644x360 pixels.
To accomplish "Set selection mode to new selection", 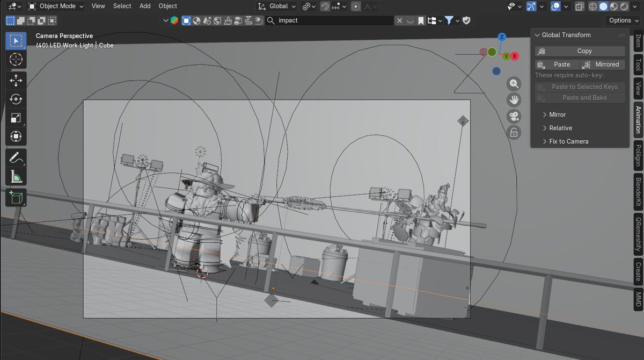I will [x=11, y=20].
